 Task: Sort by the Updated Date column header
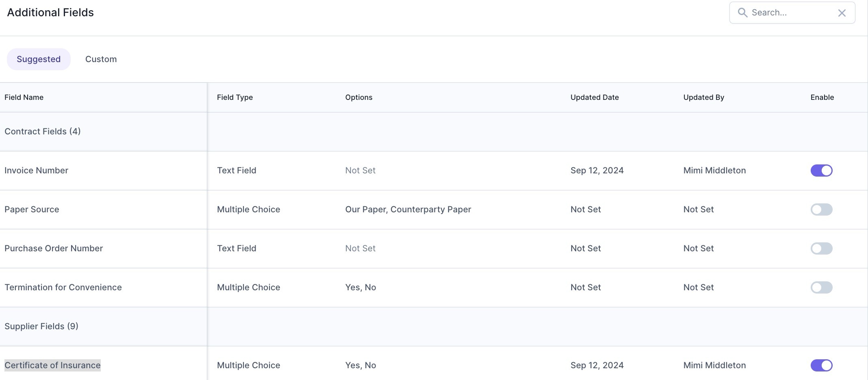tap(595, 97)
